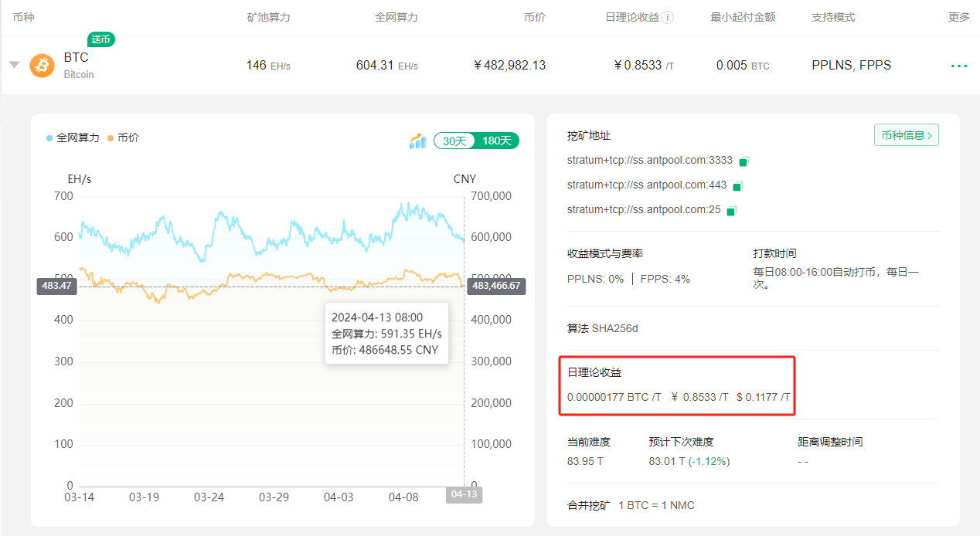The height and width of the screenshot is (536, 980).
Task: Click the trending bar chart icon near 30天
Action: click(417, 141)
